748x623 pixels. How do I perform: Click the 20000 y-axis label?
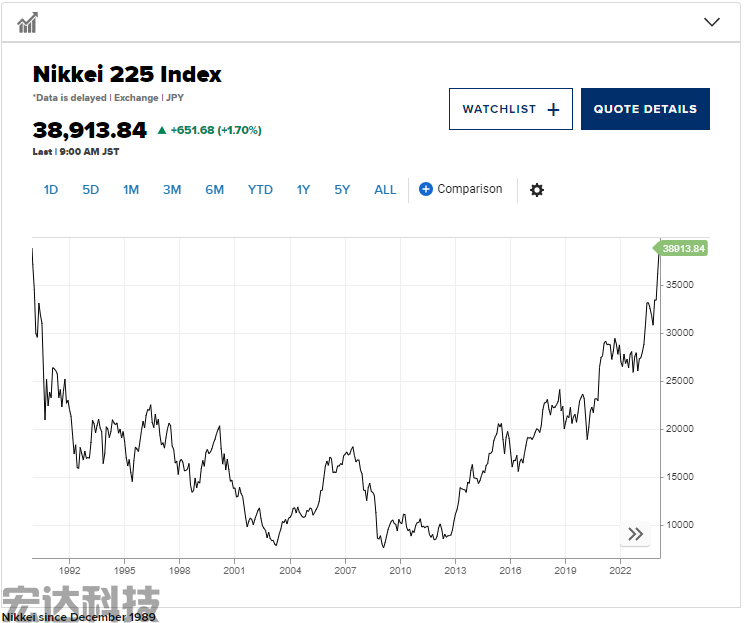(x=679, y=428)
